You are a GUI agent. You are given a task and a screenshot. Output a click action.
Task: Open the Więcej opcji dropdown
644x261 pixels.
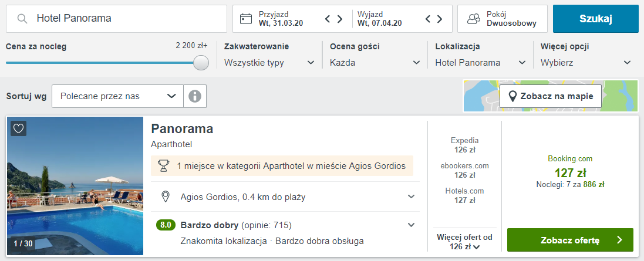click(x=586, y=63)
